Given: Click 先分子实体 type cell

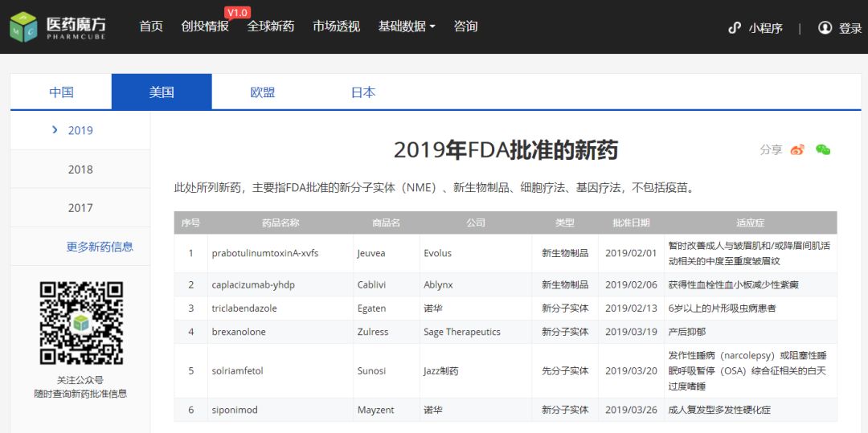Looking at the screenshot, I should coord(565,370).
